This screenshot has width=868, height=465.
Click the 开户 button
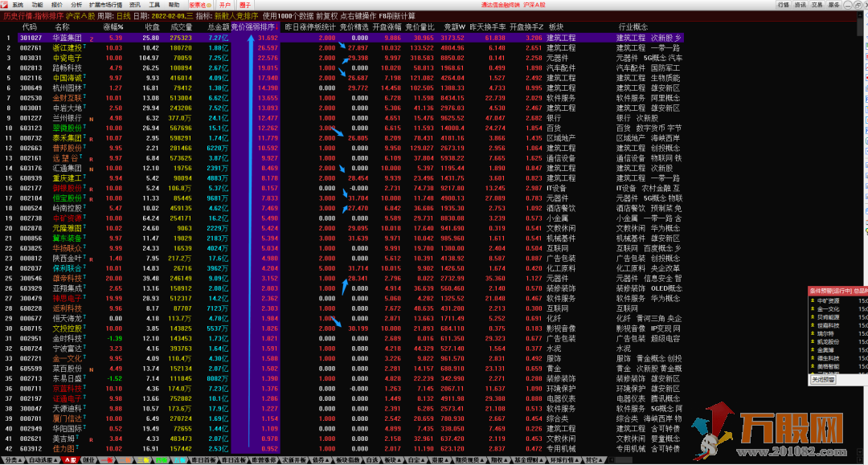point(225,5)
